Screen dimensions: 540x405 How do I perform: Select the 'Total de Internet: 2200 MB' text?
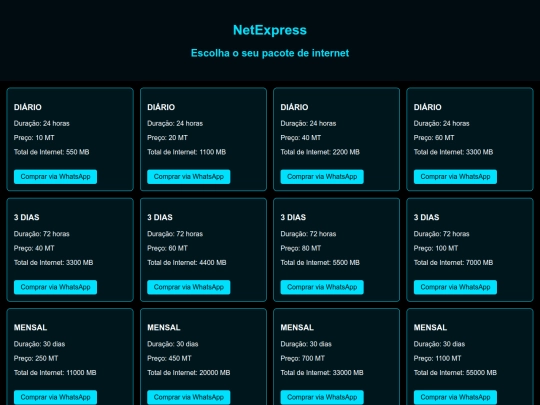point(320,152)
